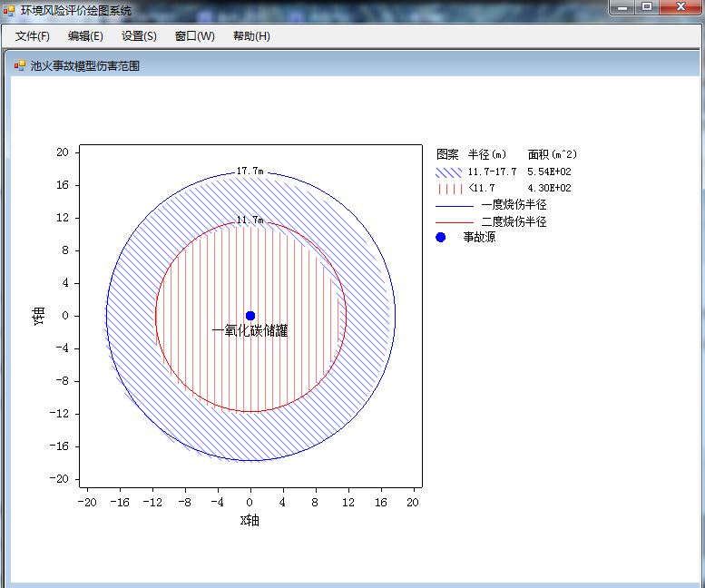
Task: Click the 面积(m^2) legend header
Action: coord(553,154)
